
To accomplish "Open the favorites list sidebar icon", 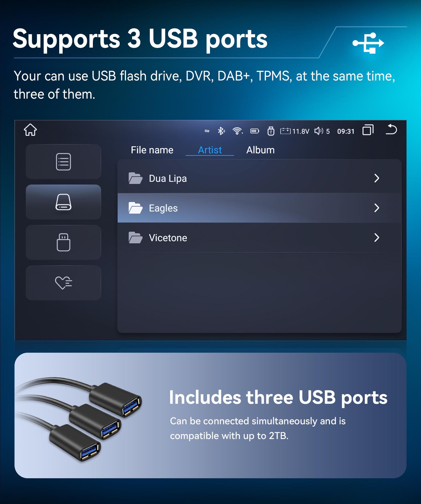I will [63, 283].
